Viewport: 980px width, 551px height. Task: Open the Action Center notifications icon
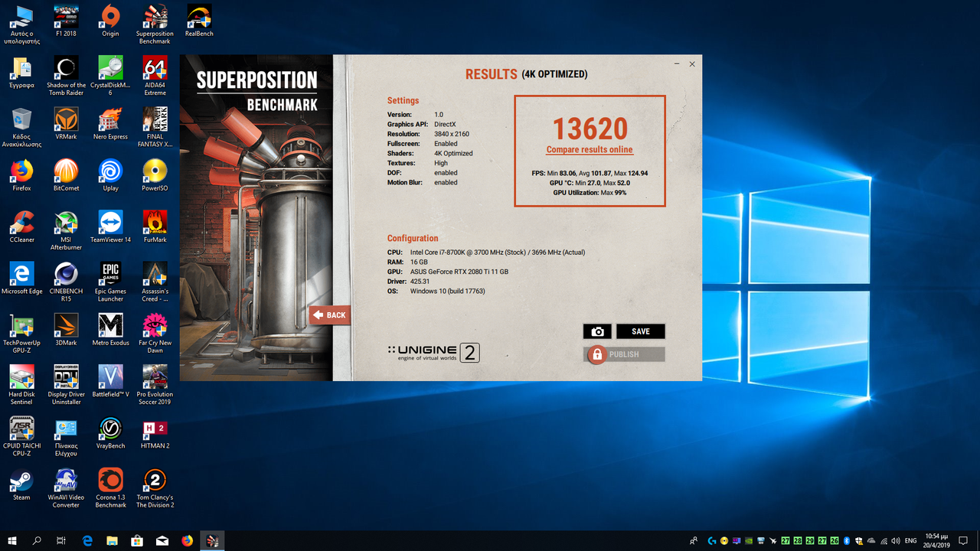point(962,541)
